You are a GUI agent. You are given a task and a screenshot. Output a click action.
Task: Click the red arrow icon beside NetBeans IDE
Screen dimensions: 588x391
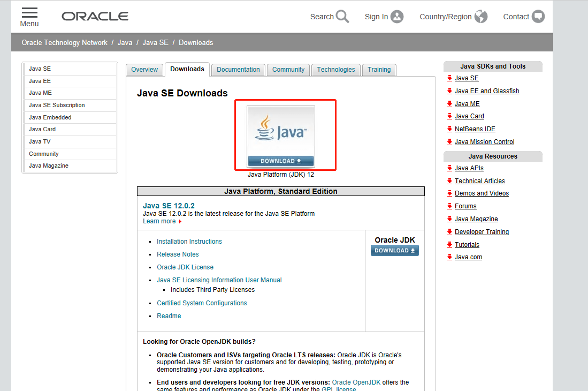(x=449, y=129)
